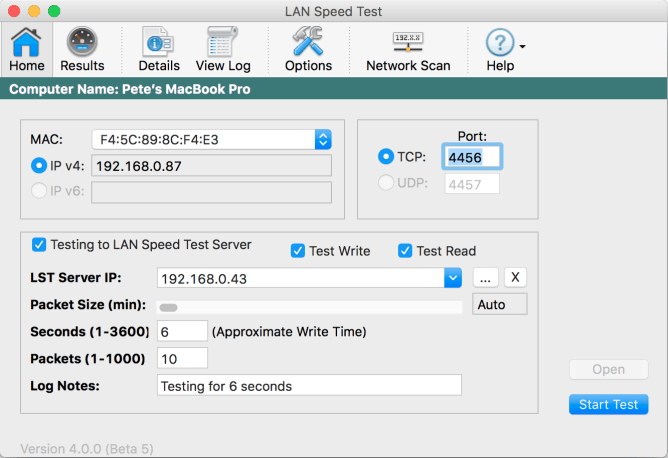Uncheck Testing to LAN Speed Test Server
Image resolution: width=668 pixels, height=458 pixels.
[x=39, y=244]
